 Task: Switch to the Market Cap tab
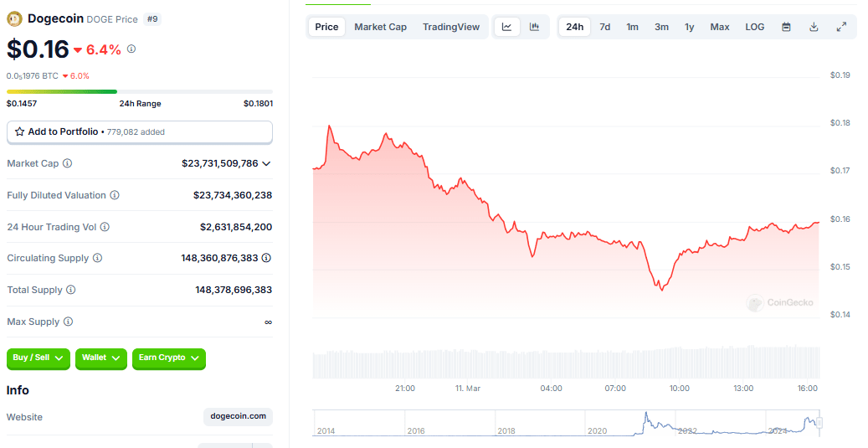(x=380, y=27)
